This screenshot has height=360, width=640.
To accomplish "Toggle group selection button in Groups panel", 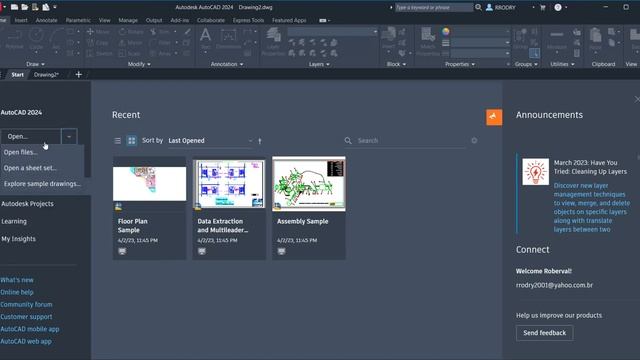I will pos(534,53).
